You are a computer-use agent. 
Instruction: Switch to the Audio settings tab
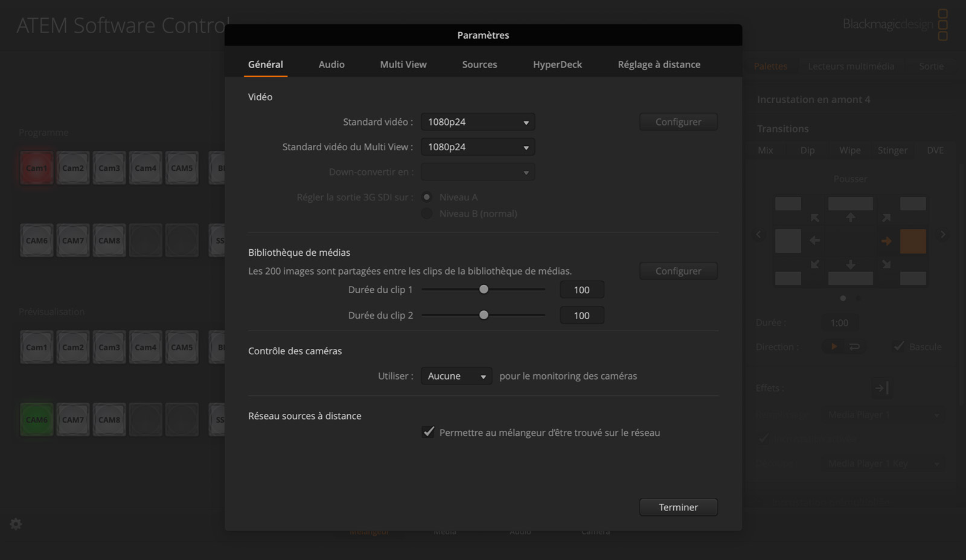(x=331, y=65)
